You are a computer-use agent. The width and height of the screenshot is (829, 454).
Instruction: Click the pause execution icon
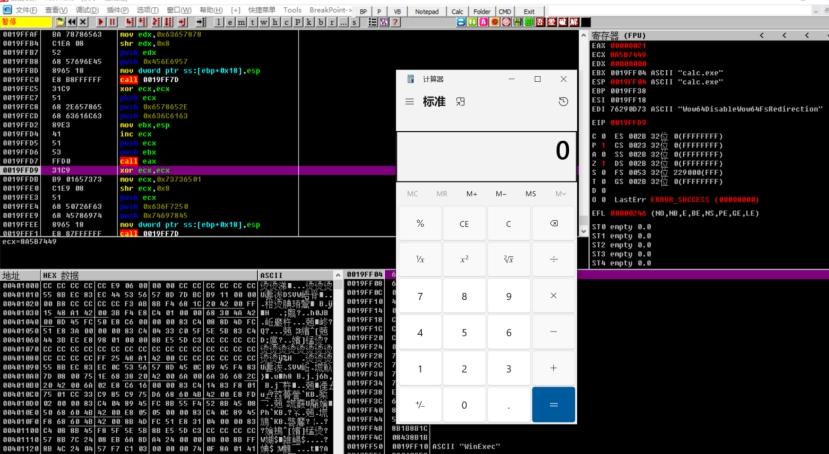click(x=112, y=22)
